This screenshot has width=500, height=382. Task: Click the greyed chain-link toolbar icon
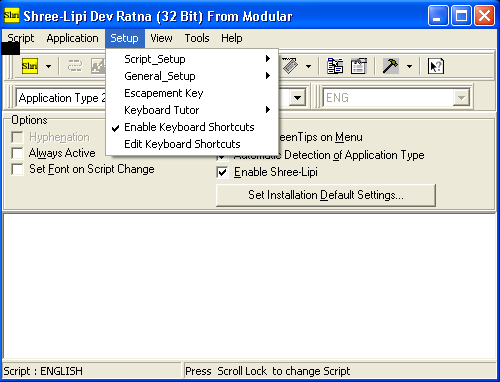pyautogui.click(x=75, y=66)
